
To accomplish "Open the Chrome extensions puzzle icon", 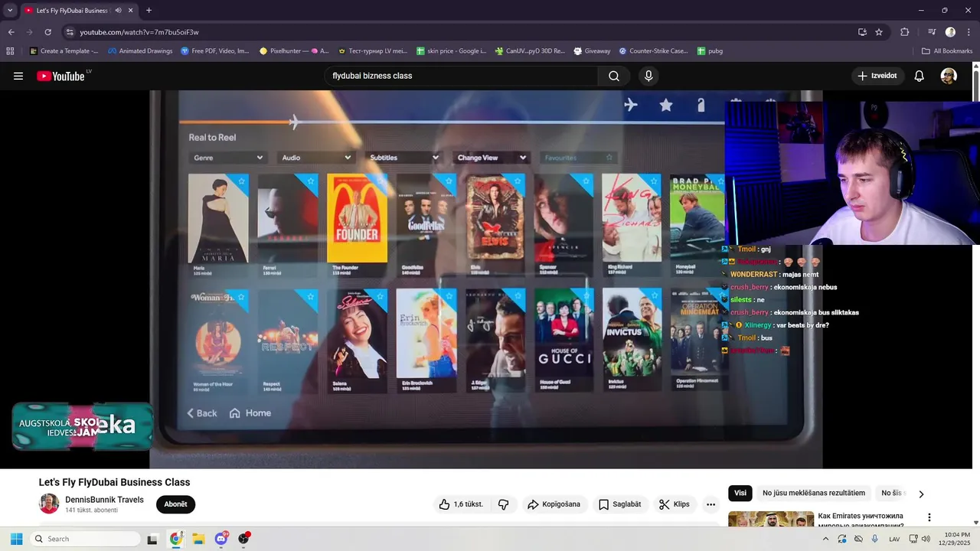I will [x=905, y=32].
